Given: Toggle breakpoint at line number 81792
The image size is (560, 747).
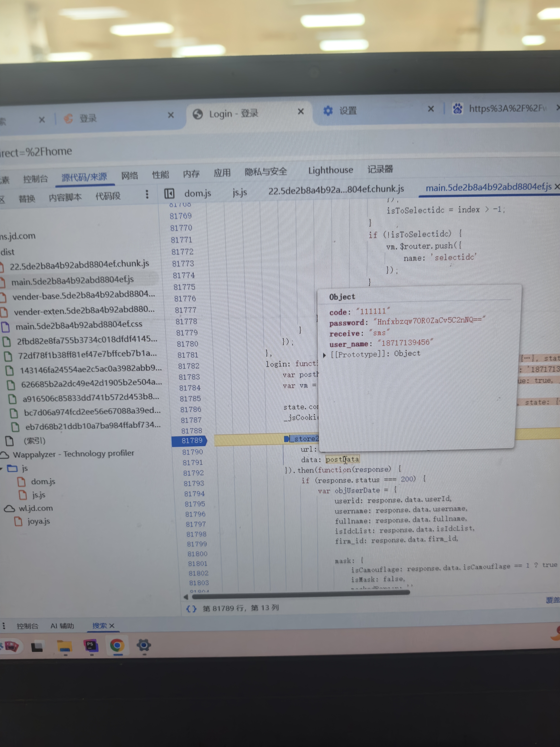Looking at the screenshot, I should pyautogui.click(x=193, y=473).
